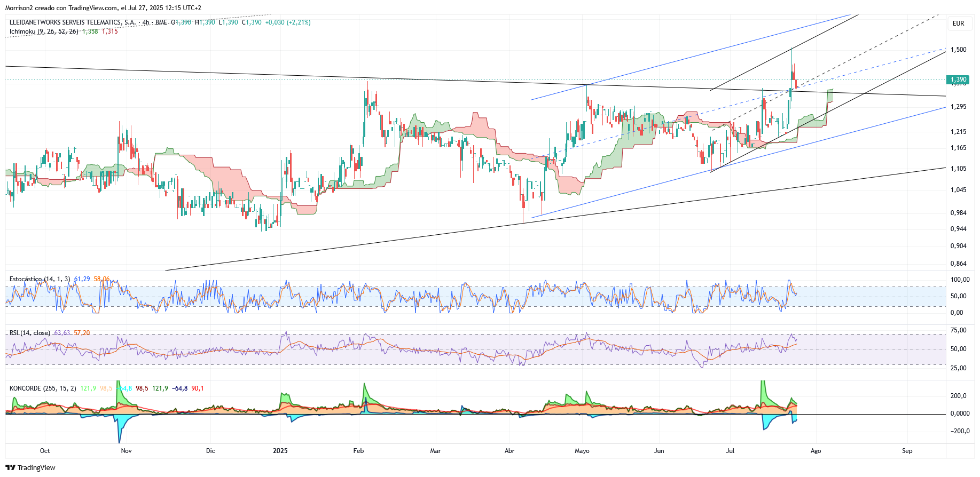The image size is (980, 477).
Task: Click the orange RSI value 57,20
Action: click(82, 333)
